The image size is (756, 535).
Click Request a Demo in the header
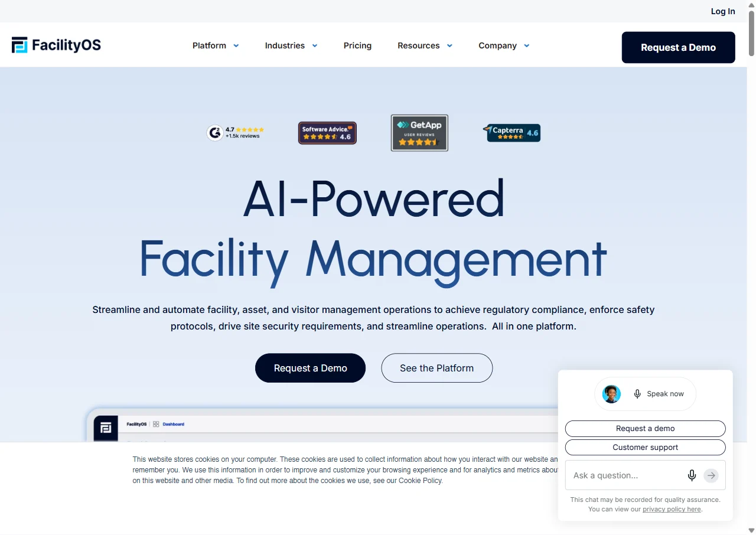[x=678, y=47]
